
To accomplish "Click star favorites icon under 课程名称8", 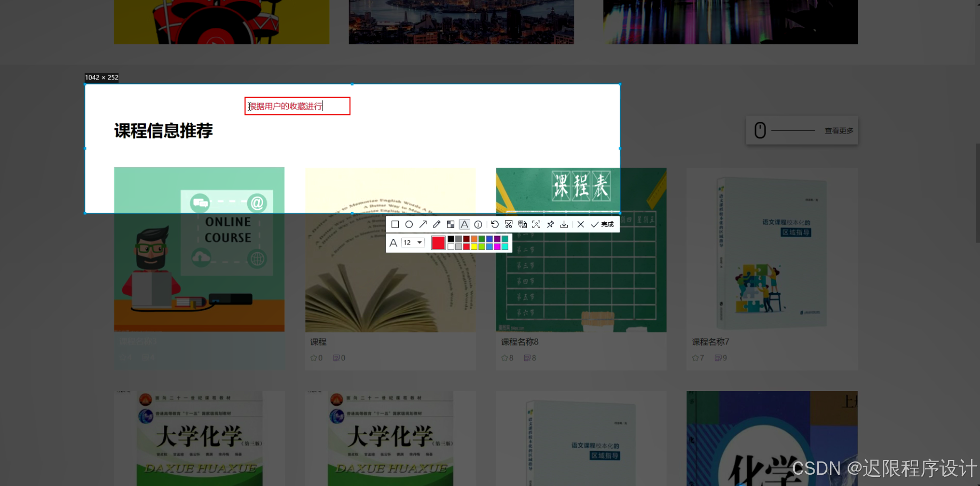I will 504,358.
